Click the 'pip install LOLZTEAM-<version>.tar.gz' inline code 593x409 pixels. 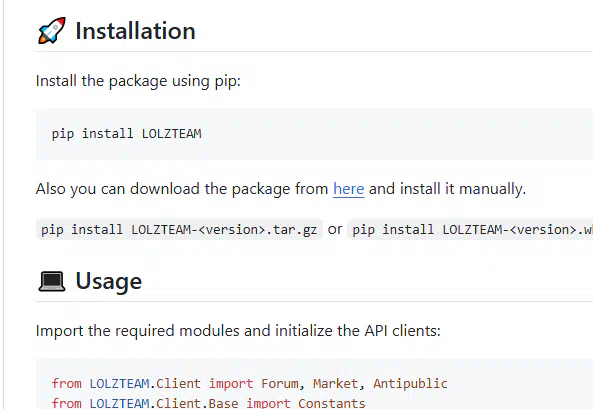(179, 230)
